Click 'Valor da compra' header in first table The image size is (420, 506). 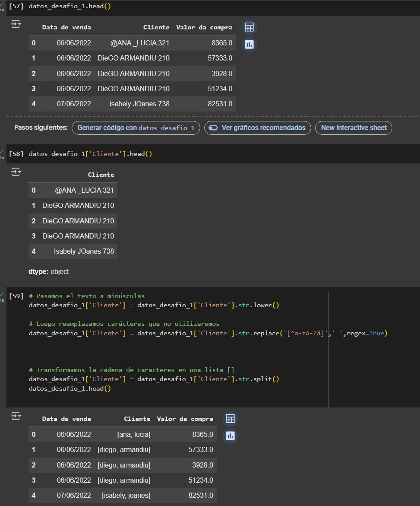click(204, 27)
